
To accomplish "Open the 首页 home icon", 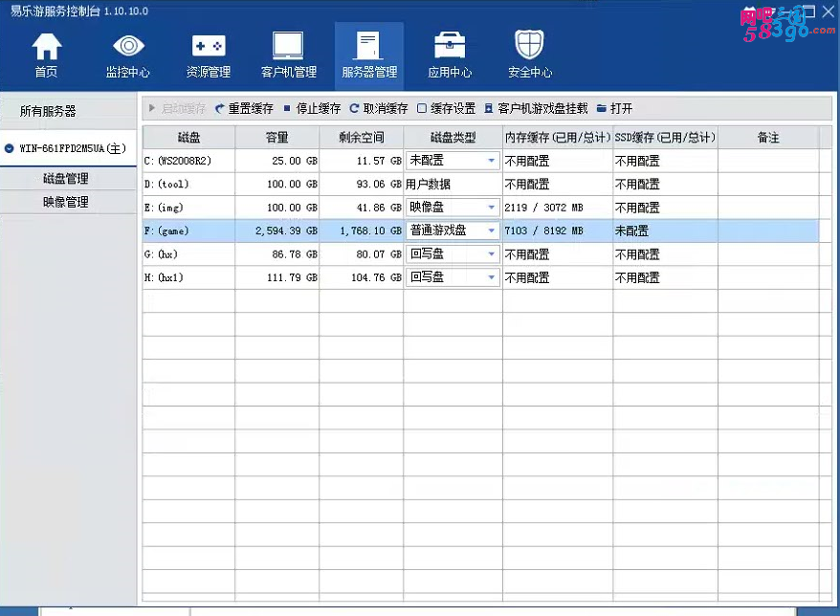I will coord(46,55).
